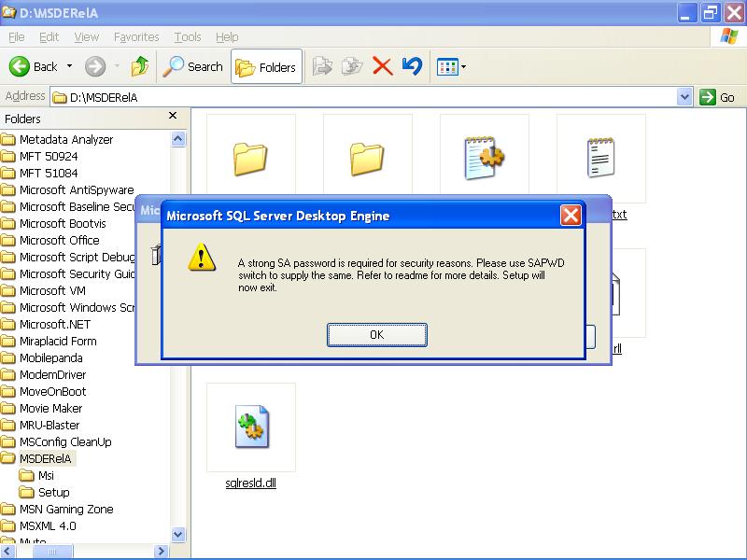Click the folder icon beside Microsoft Office
This screenshot has height=560, width=747.
8,241
